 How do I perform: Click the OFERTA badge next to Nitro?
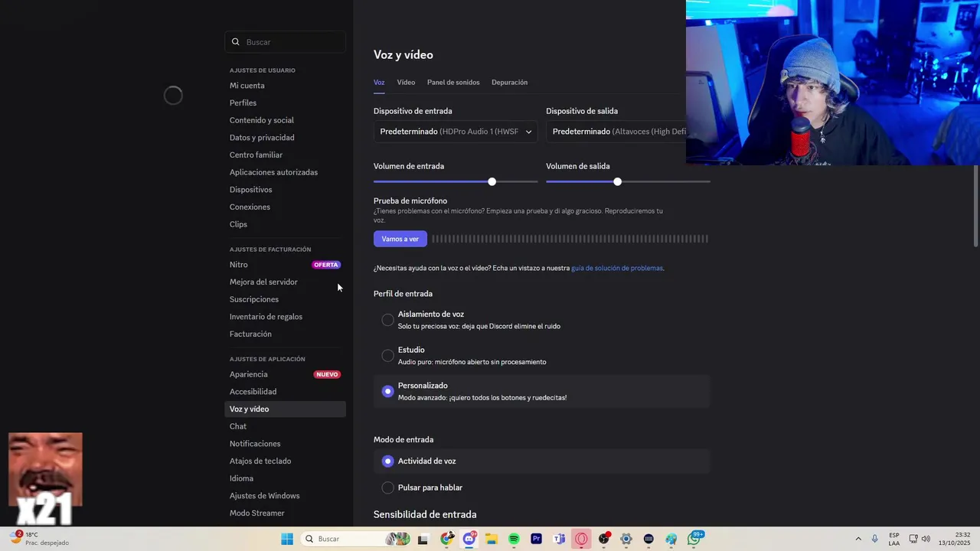coord(326,265)
